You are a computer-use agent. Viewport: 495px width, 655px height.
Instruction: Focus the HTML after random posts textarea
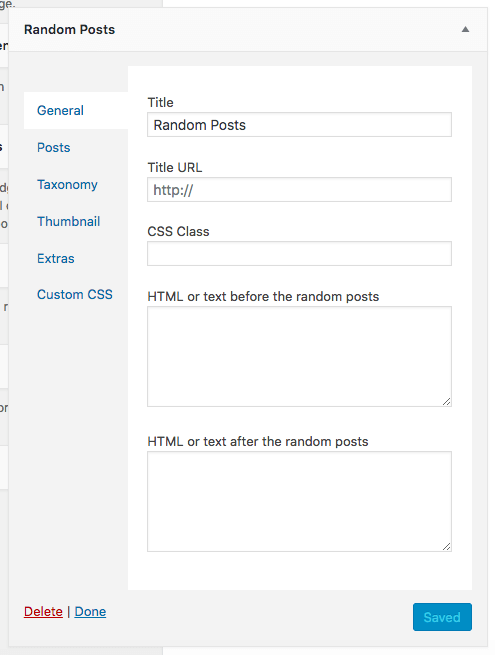[x=299, y=501]
